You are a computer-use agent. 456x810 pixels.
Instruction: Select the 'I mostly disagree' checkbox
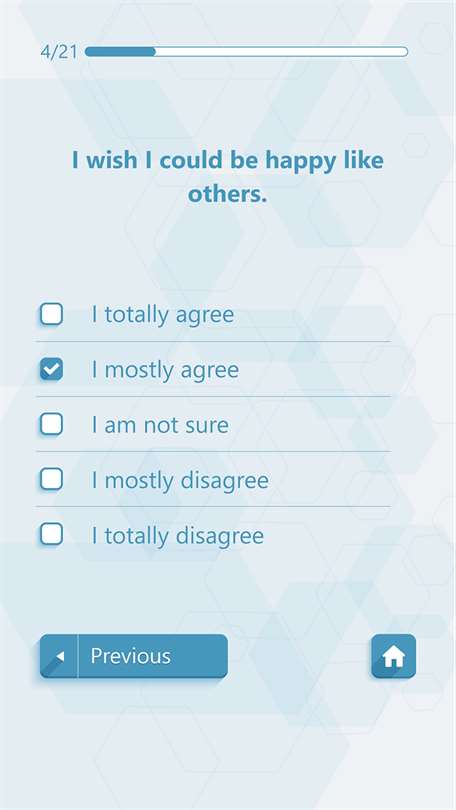(x=51, y=479)
